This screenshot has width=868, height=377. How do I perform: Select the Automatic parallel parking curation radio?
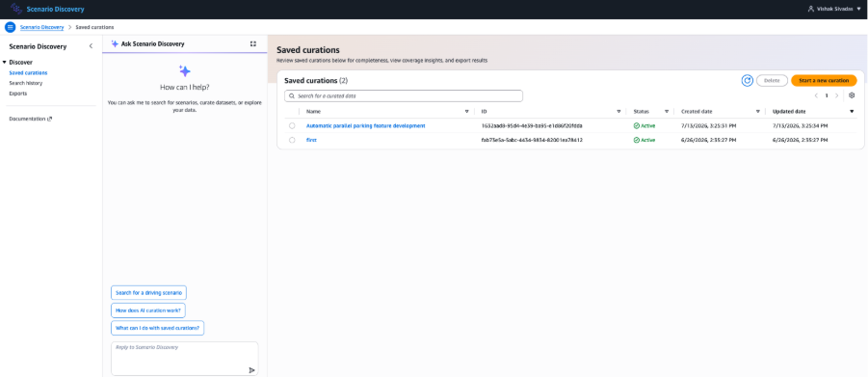[292, 126]
